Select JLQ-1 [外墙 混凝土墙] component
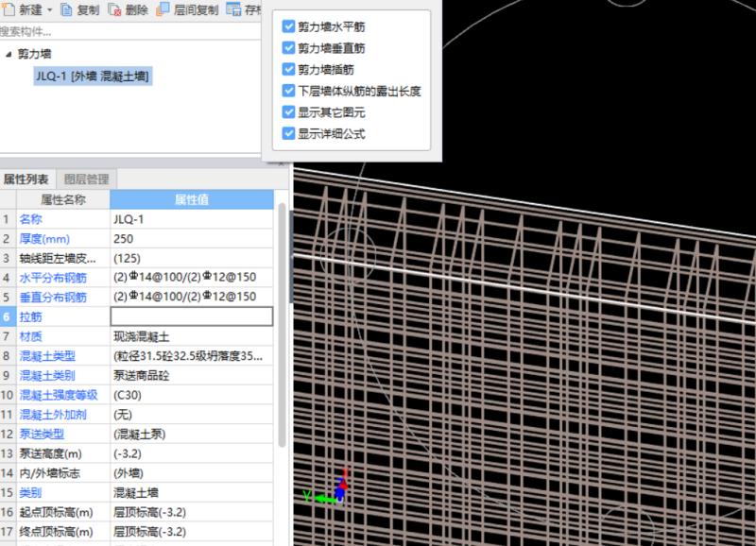756x546 pixels. point(93,77)
